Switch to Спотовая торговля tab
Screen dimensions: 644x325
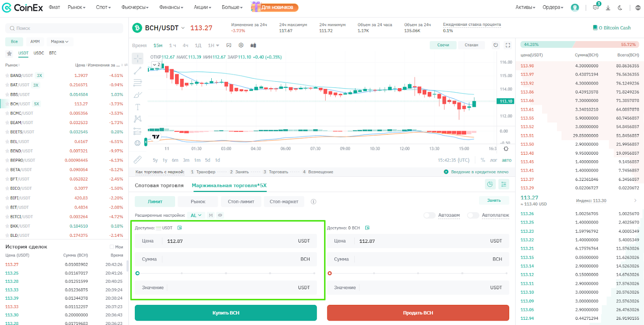click(159, 186)
